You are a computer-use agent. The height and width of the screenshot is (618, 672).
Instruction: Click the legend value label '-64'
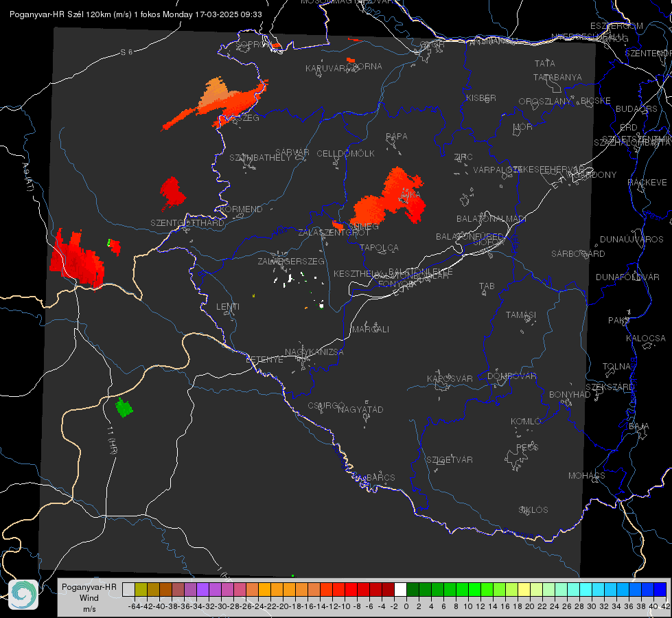[135, 606]
